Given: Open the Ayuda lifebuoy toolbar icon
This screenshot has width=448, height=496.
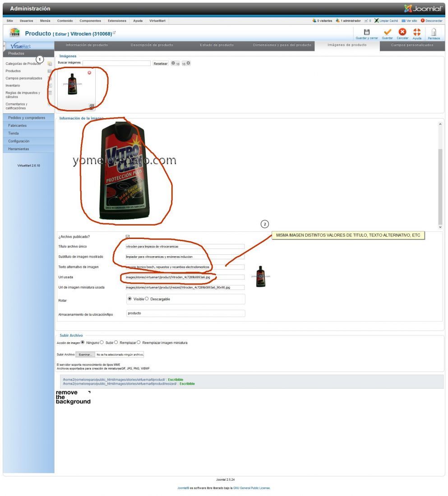Looking at the screenshot, I should pos(417,32).
